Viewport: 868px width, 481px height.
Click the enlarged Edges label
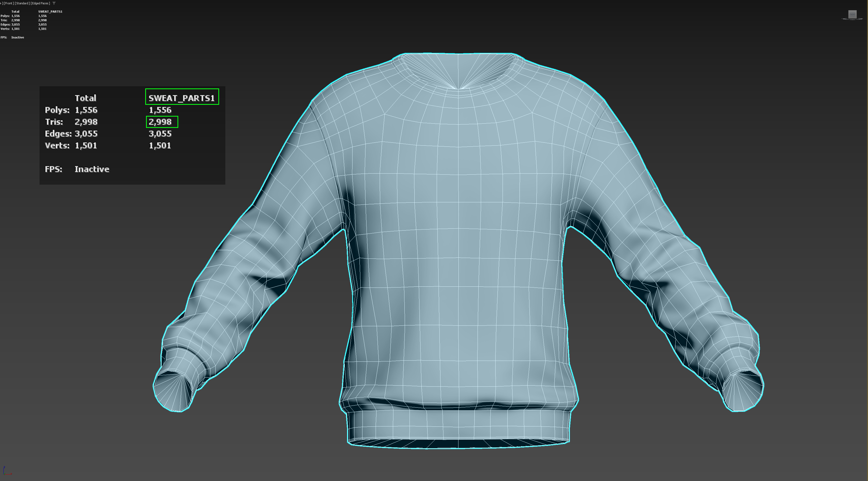pyautogui.click(x=58, y=134)
